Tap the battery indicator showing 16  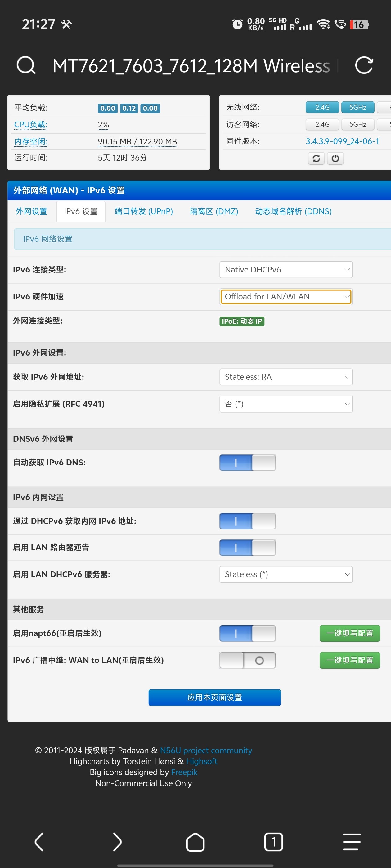[359, 24]
